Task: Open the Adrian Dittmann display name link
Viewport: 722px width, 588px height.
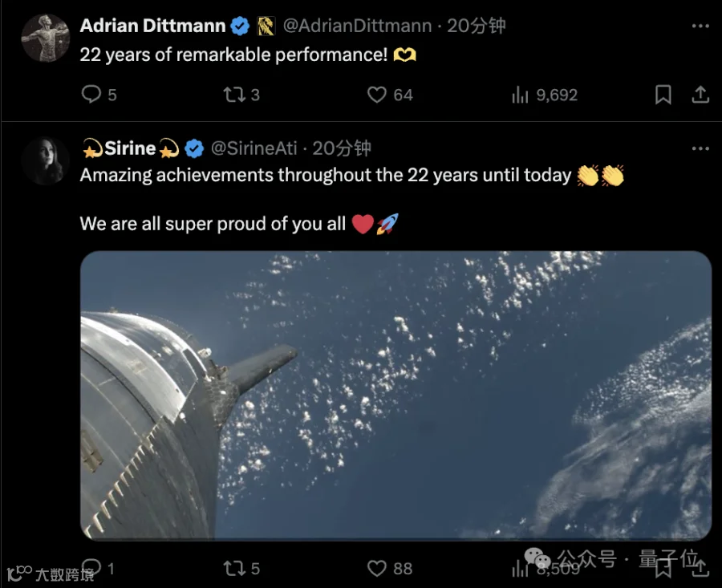Action: click(x=153, y=26)
